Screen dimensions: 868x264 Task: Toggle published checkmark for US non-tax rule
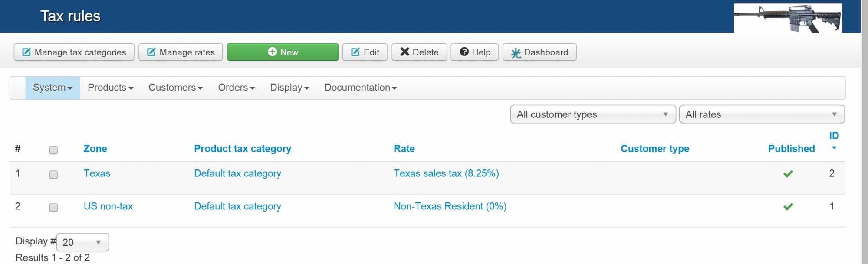[x=788, y=207]
